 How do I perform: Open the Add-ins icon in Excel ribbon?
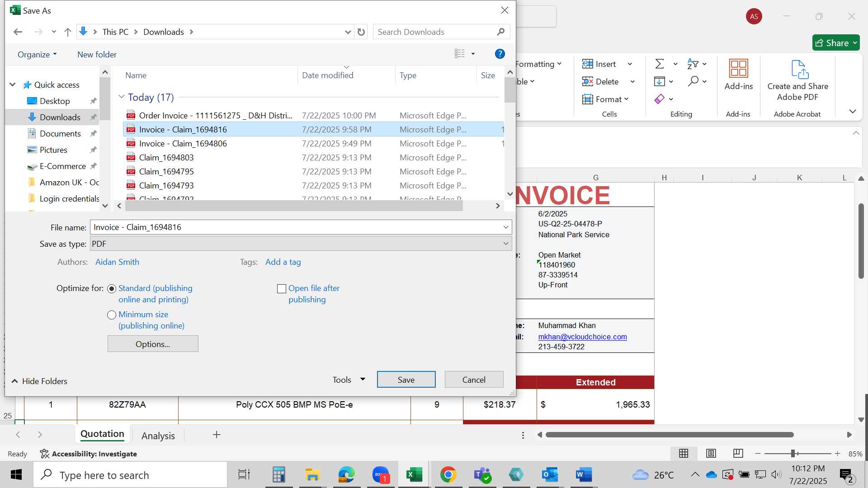tap(738, 75)
